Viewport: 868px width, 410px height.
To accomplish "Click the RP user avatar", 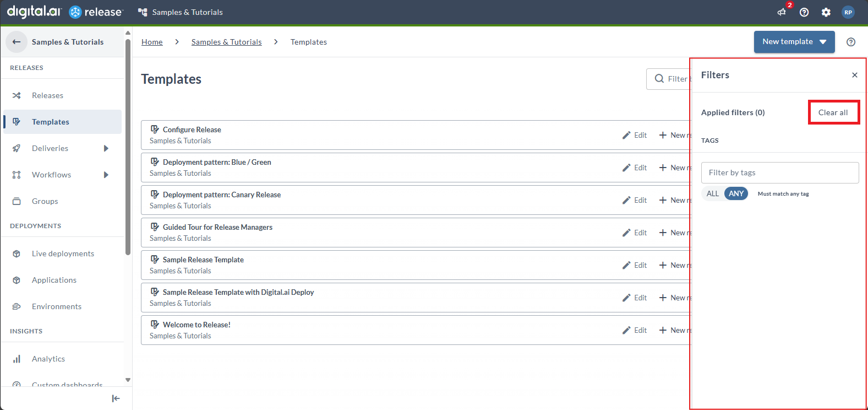I will (848, 12).
